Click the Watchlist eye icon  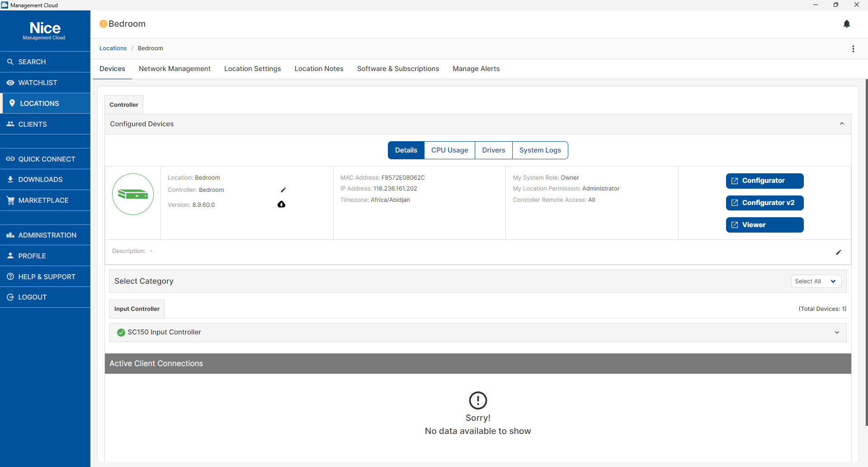point(10,82)
